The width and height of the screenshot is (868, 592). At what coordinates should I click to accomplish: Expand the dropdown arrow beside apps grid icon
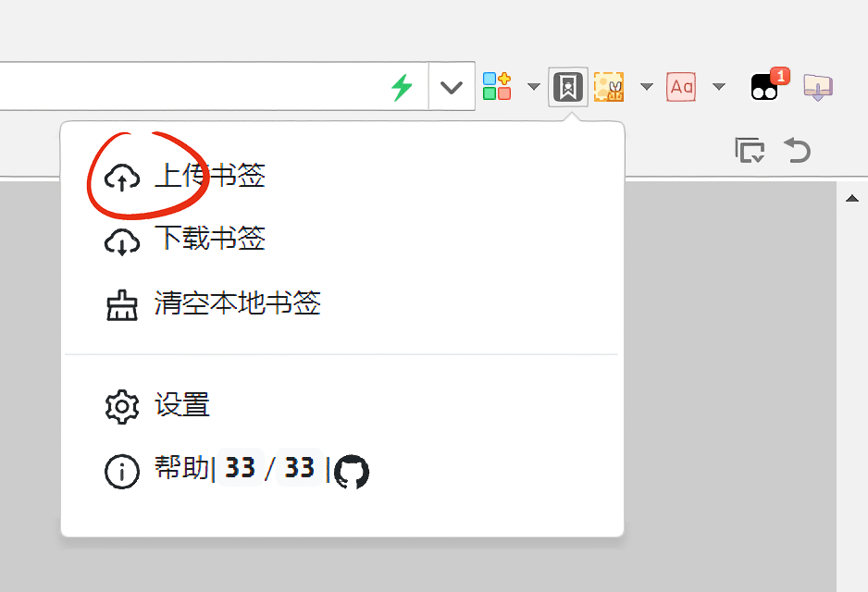(534, 86)
